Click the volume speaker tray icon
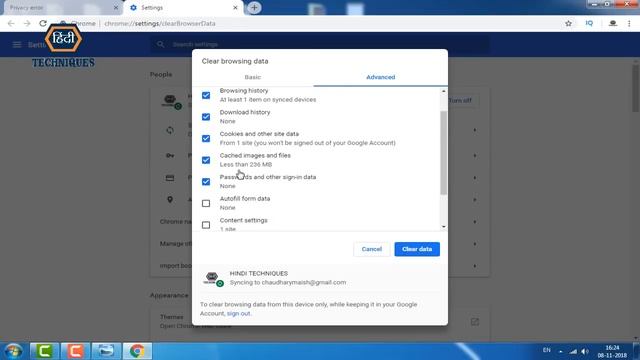 [585, 351]
